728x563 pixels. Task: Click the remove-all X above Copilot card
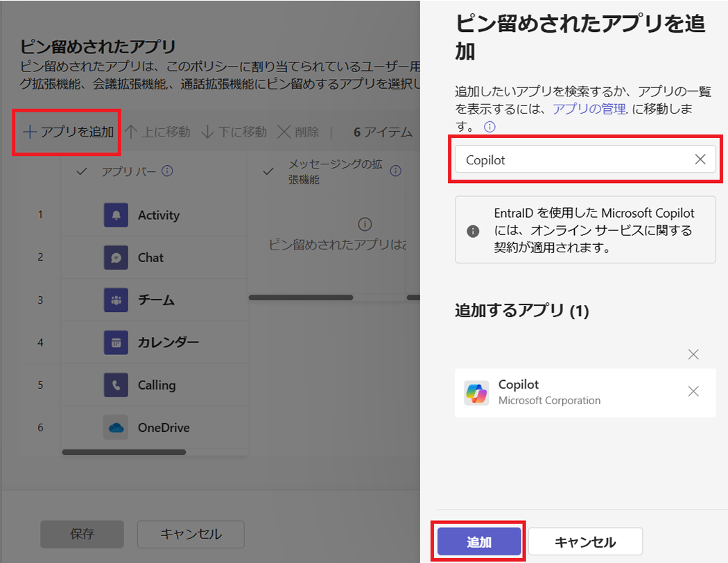(693, 354)
